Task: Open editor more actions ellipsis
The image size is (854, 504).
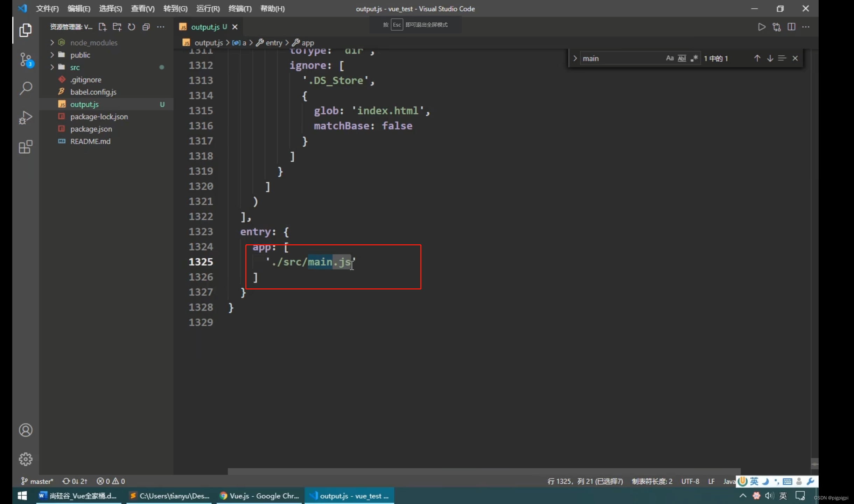Action: tap(806, 27)
